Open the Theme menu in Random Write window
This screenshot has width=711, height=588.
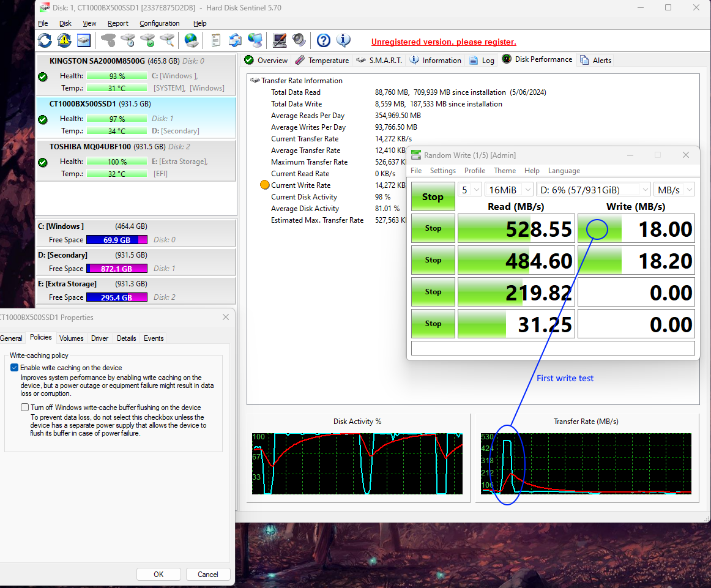pyautogui.click(x=505, y=171)
